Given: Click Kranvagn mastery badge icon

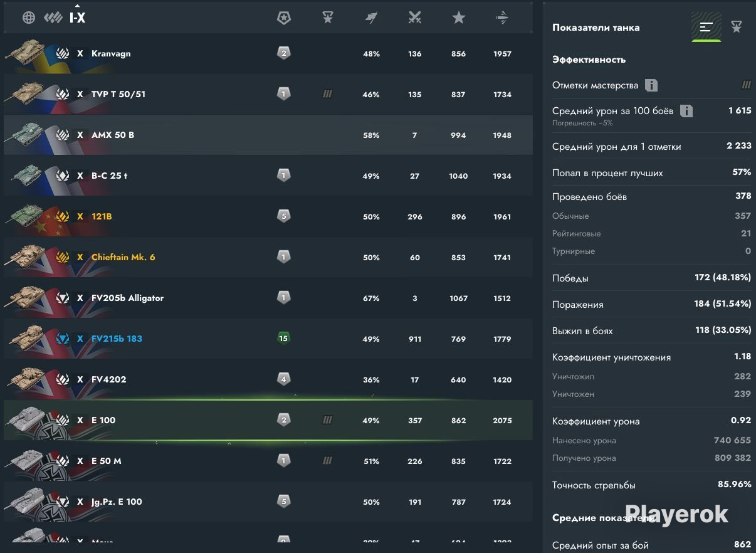Looking at the screenshot, I should pos(283,53).
